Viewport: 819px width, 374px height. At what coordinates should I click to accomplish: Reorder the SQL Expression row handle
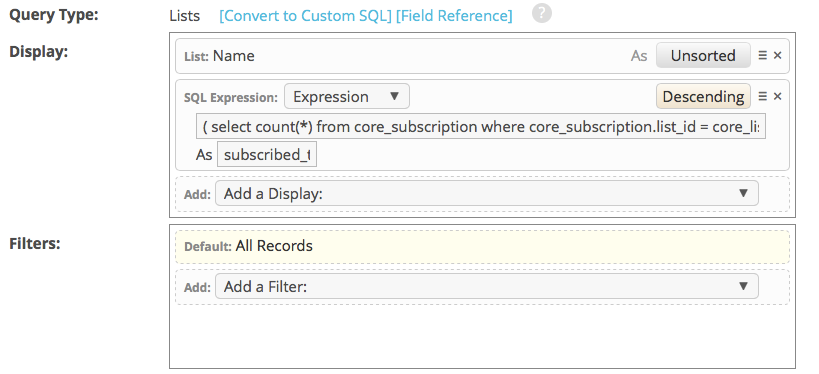(762, 97)
